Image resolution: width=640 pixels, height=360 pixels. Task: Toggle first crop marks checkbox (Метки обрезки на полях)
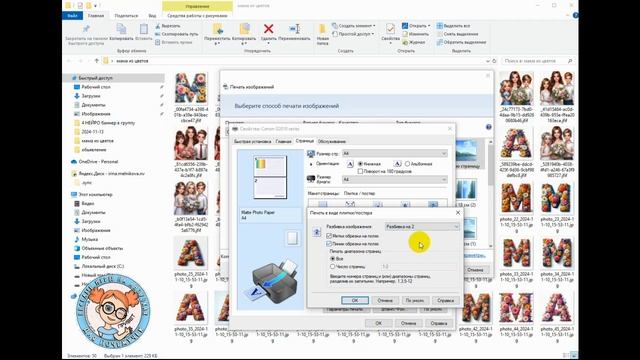coord(329,236)
